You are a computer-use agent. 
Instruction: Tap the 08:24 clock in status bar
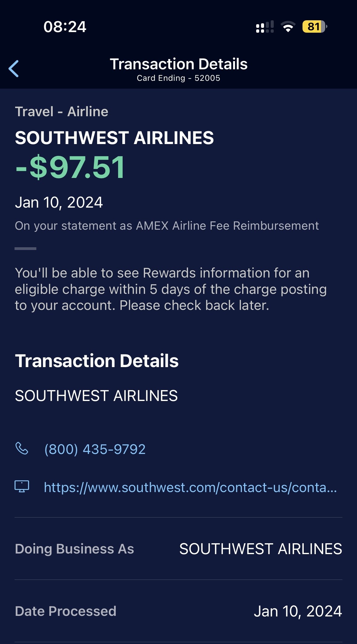65,27
